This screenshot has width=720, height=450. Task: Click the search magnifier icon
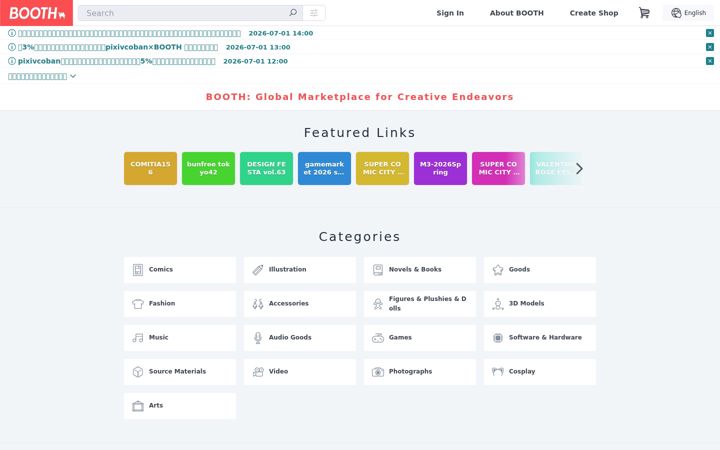[293, 13]
